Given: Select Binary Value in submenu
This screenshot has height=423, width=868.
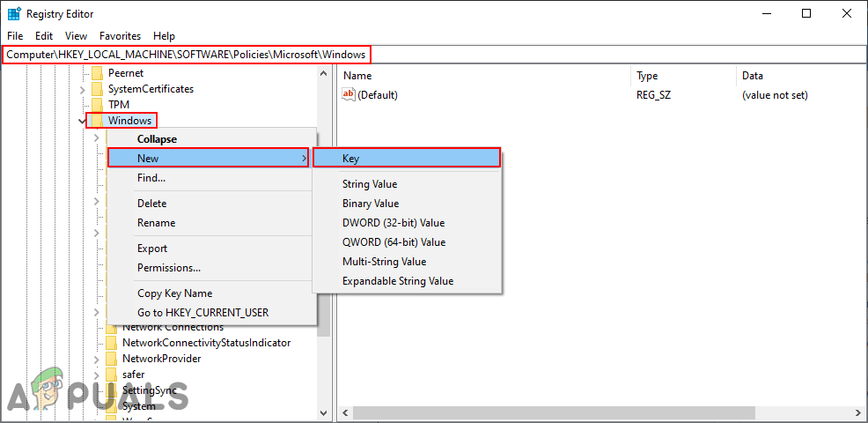Looking at the screenshot, I should tap(407, 204).
